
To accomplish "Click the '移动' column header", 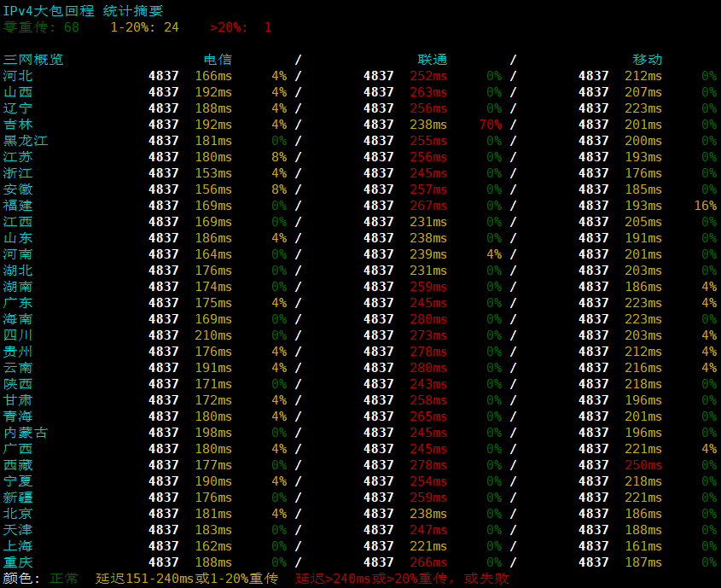I will [647, 60].
